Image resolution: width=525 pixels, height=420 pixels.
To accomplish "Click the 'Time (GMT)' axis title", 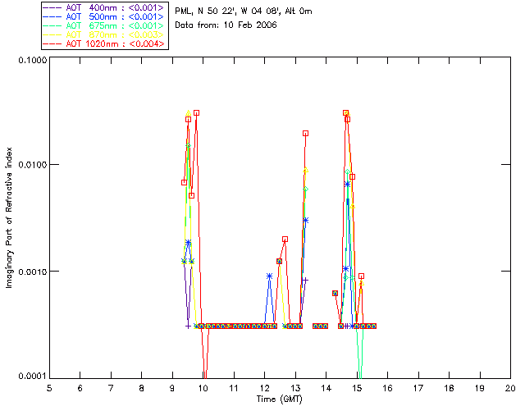I will tap(280, 399).
